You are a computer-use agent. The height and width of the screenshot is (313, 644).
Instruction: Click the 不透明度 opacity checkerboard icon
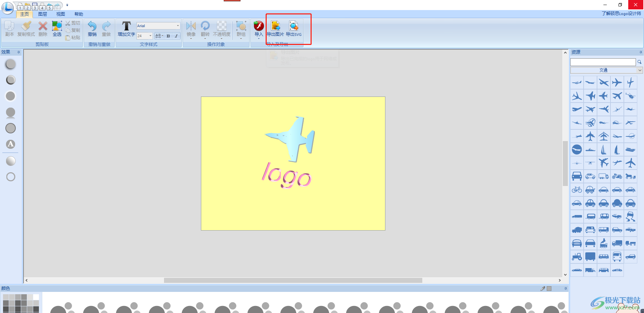point(222,26)
